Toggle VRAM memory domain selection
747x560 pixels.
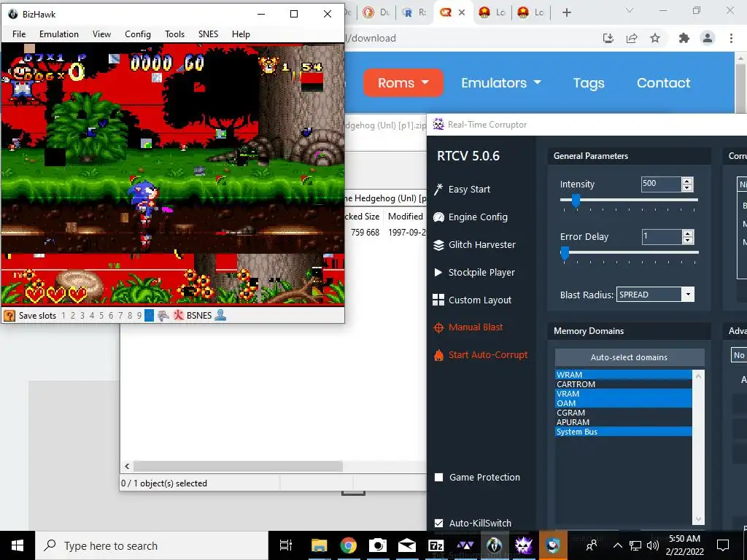[x=623, y=394]
